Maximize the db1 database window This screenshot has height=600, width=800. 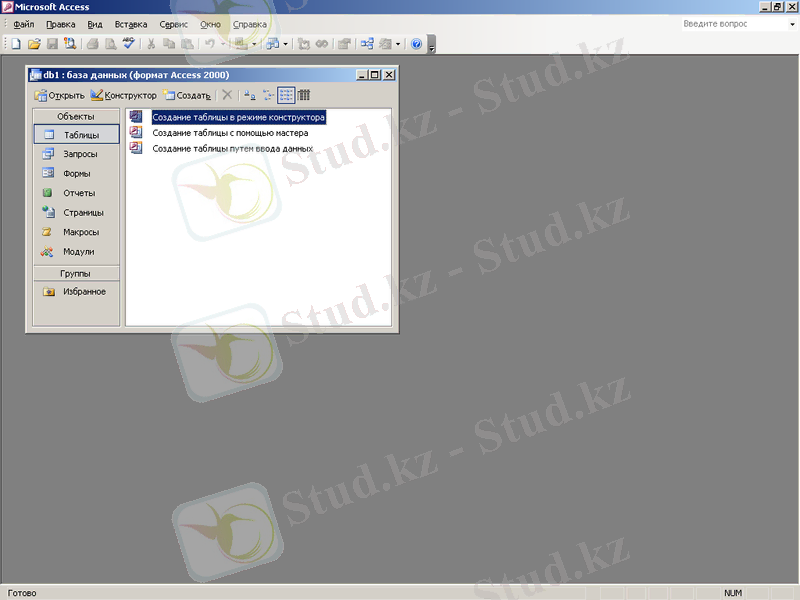pyautogui.click(x=375, y=75)
